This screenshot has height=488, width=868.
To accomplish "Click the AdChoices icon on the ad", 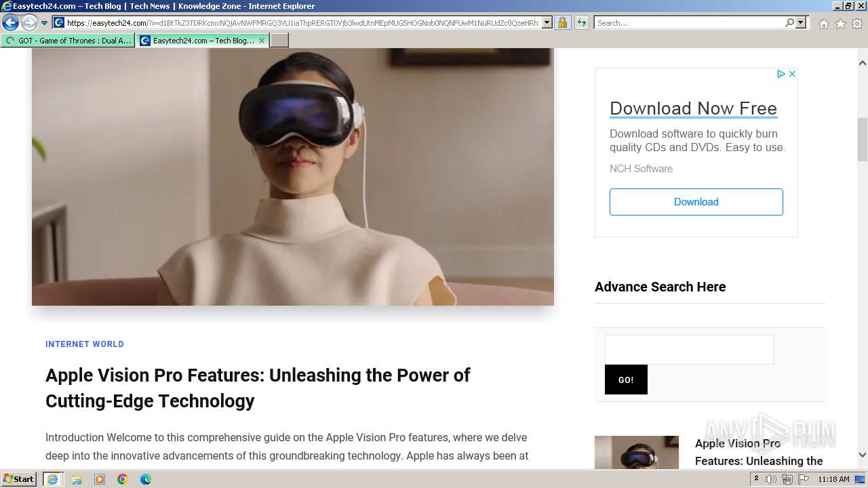I will pyautogui.click(x=781, y=74).
